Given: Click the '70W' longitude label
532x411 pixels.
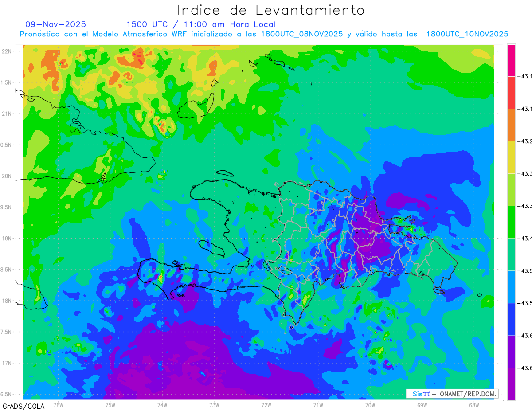Looking at the screenshot, I should click(x=370, y=405).
